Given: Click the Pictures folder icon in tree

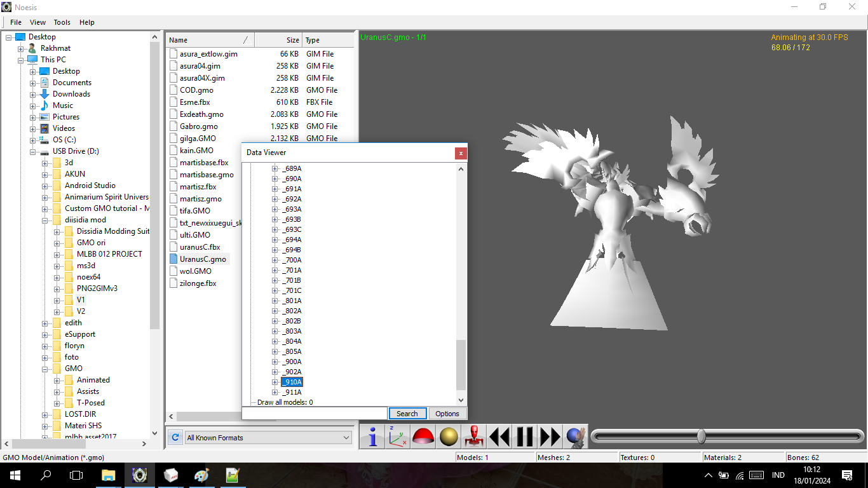Looking at the screenshot, I should point(44,117).
